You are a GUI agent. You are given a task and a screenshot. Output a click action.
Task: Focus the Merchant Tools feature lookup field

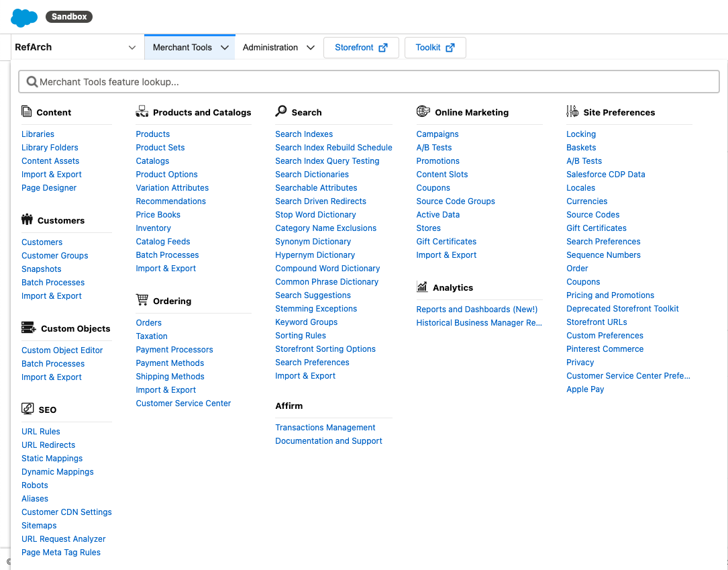pos(369,82)
